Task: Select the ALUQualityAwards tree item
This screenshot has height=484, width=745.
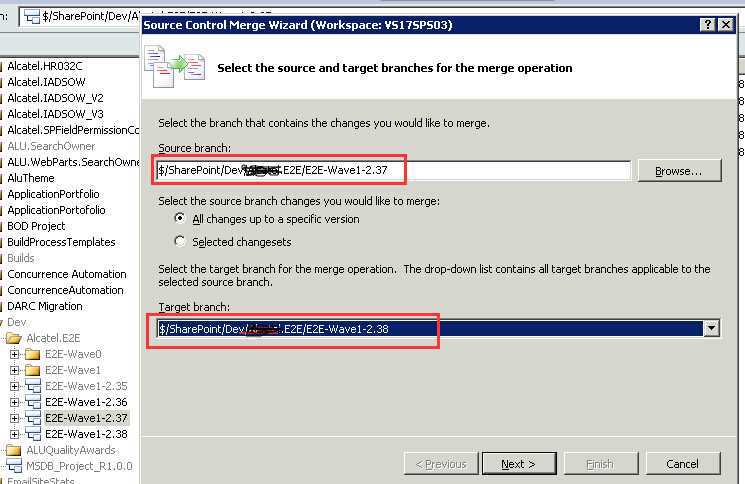Action: pos(71,450)
